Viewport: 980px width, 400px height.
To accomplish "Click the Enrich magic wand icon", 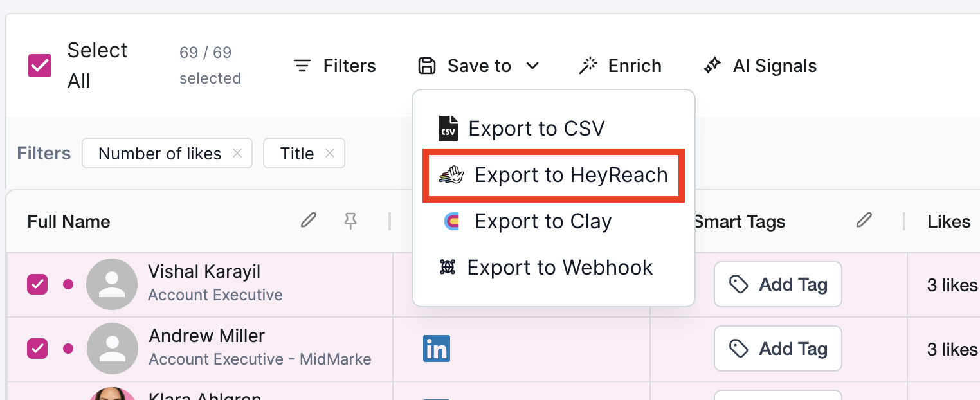I will click(588, 66).
